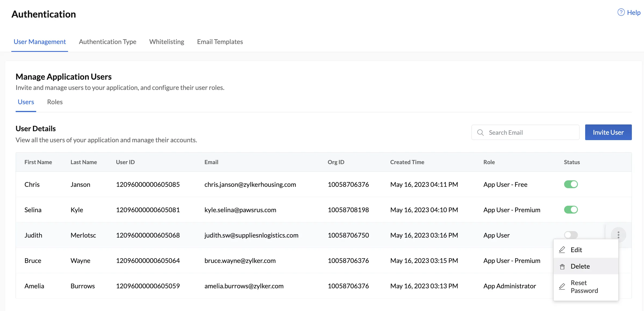Click the User ID column header

tap(125, 162)
